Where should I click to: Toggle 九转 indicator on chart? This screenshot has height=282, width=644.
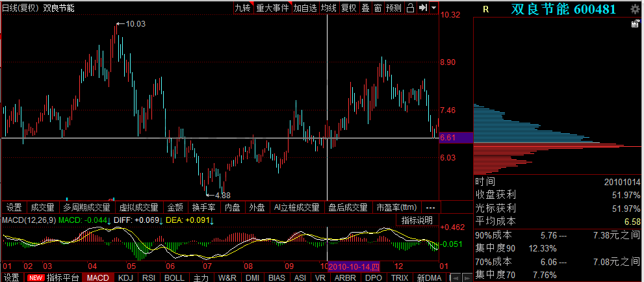click(x=242, y=8)
